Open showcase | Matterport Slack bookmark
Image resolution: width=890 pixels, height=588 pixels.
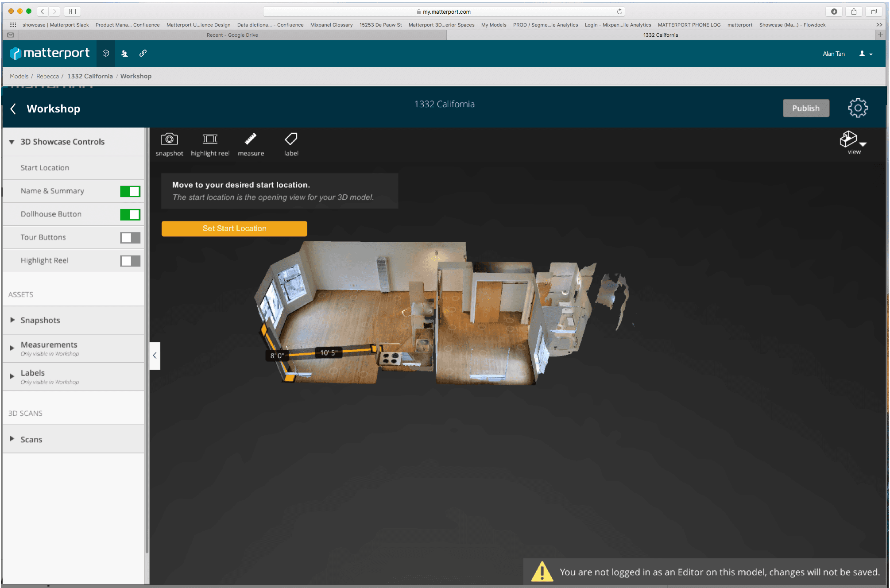[x=55, y=25]
